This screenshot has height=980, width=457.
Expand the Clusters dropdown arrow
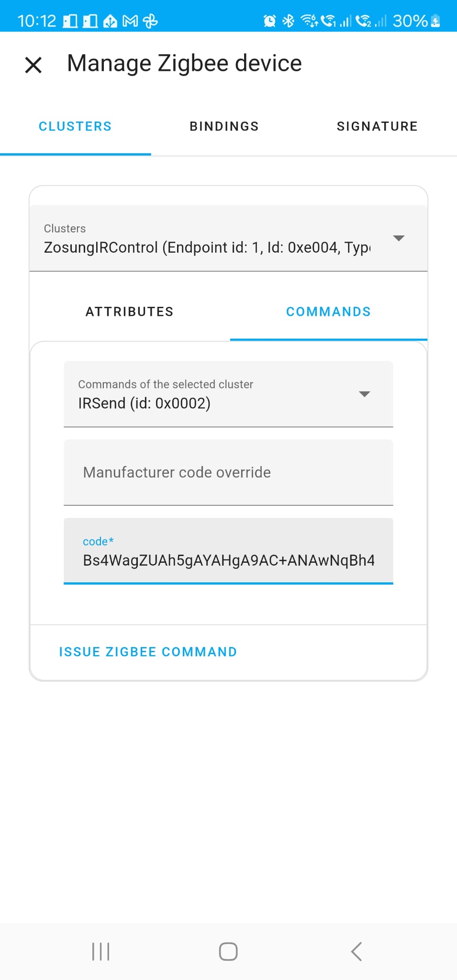point(399,238)
